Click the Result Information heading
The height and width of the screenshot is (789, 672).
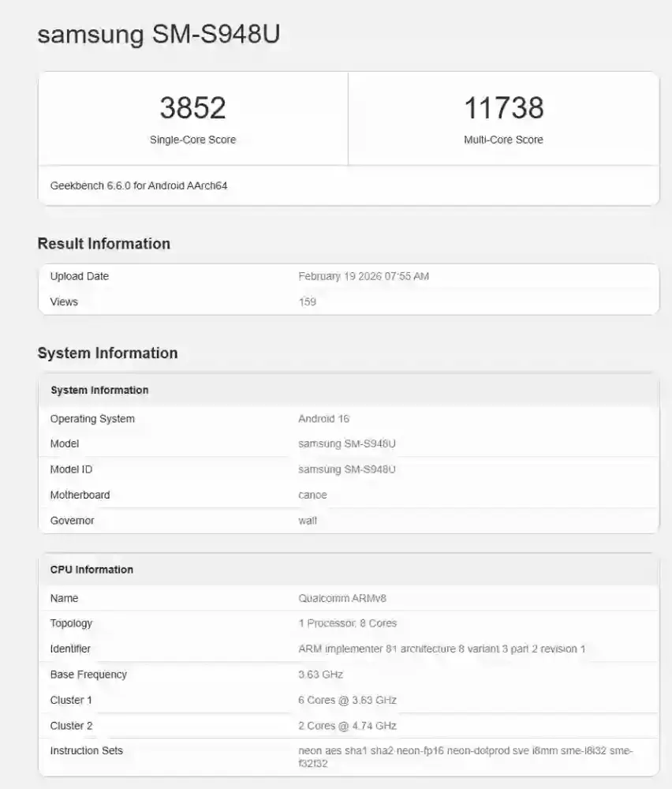[103, 244]
